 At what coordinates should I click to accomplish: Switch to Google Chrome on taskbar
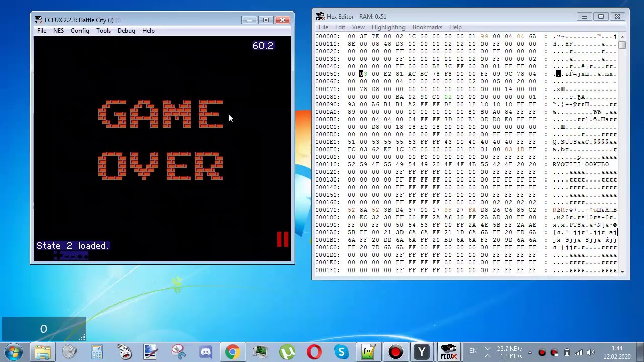(x=232, y=352)
